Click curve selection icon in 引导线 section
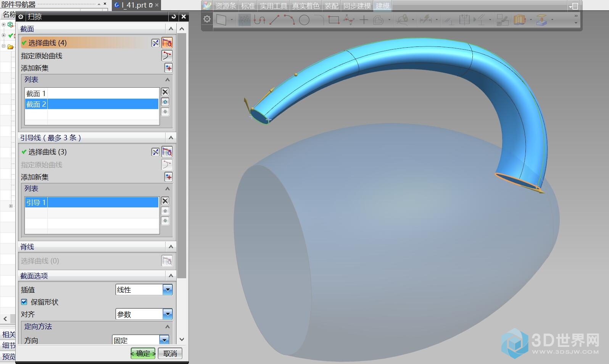This screenshot has width=609, height=364. [x=167, y=152]
